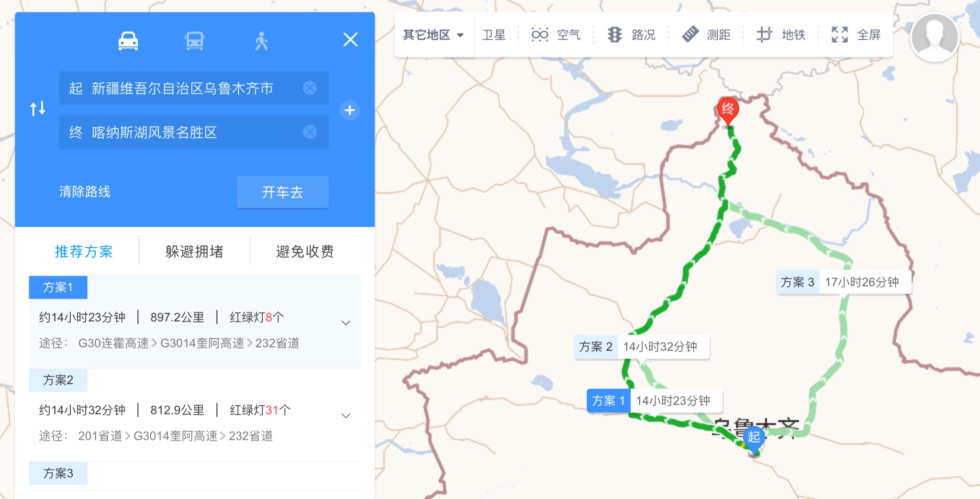
Task: Switch to bus transit mode icon
Action: pos(195,41)
